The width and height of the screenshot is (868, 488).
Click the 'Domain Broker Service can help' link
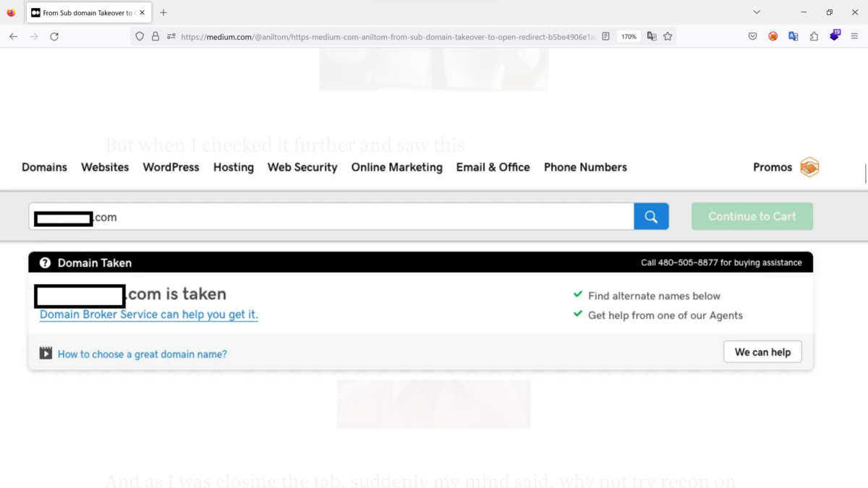149,314
